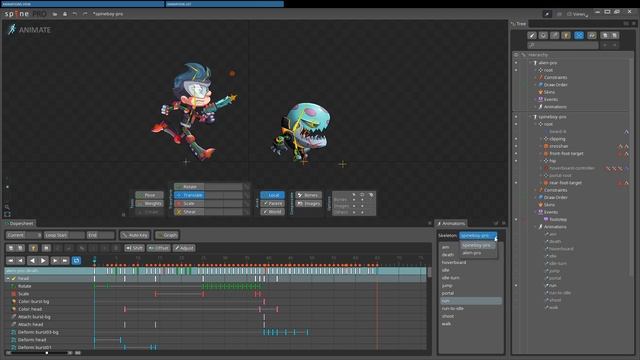640x360 pixels.
Task: Toggle Images compensation
Action: point(309,203)
